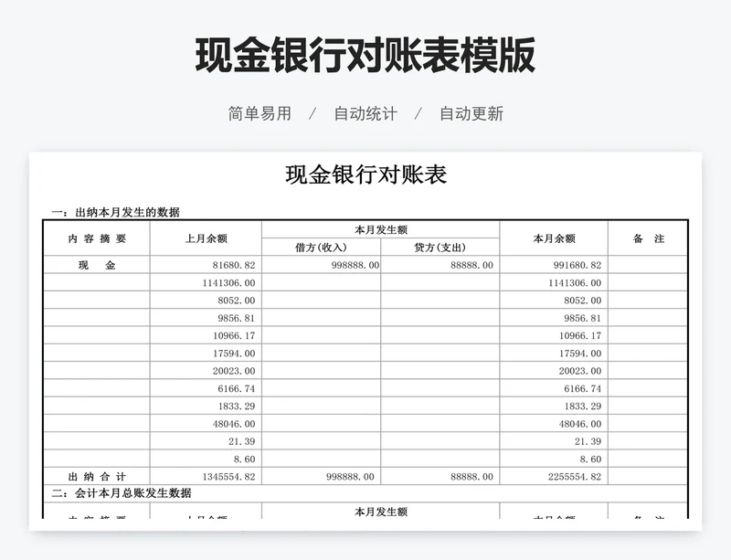Click the 998888.00 cell in 现金 row

pos(322,265)
